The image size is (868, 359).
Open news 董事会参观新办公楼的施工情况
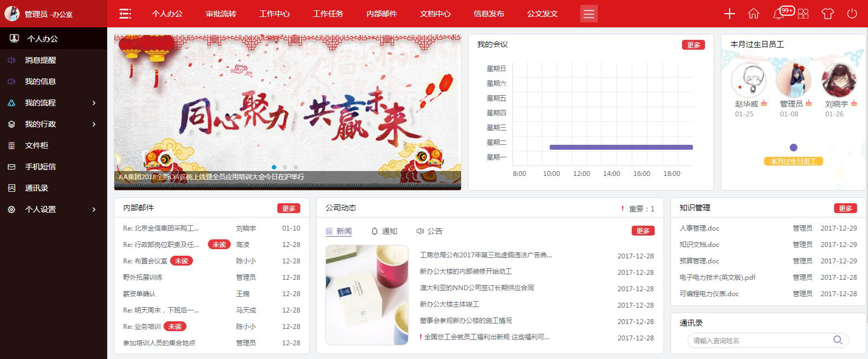coord(466,321)
